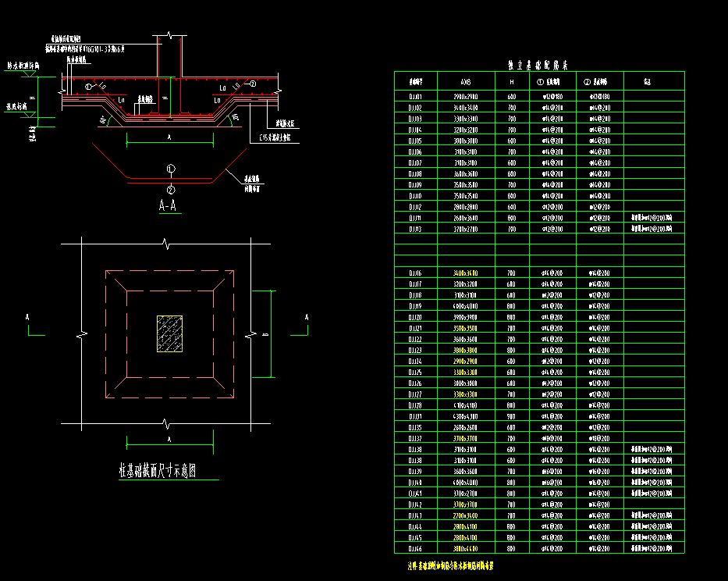The height and width of the screenshot is (581, 728).
Task: Select the remarks cell in DJJ11 row
Action: [654, 217]
